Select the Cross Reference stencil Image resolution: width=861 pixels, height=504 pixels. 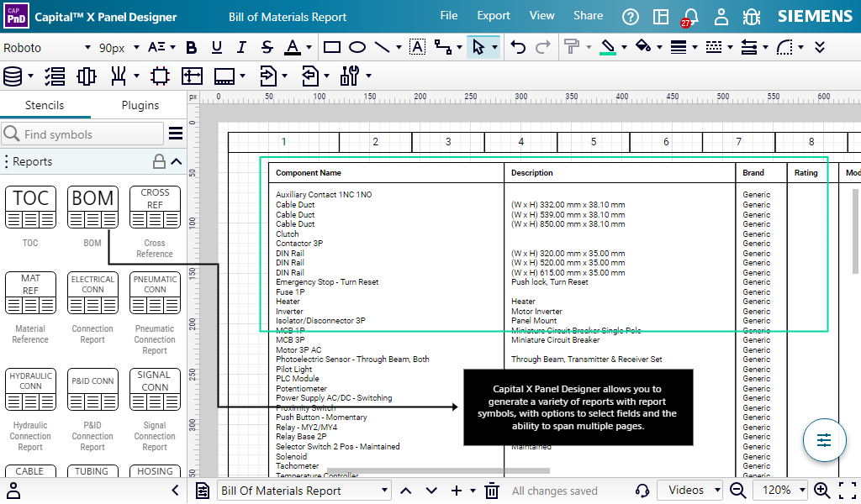coord(155,207)
